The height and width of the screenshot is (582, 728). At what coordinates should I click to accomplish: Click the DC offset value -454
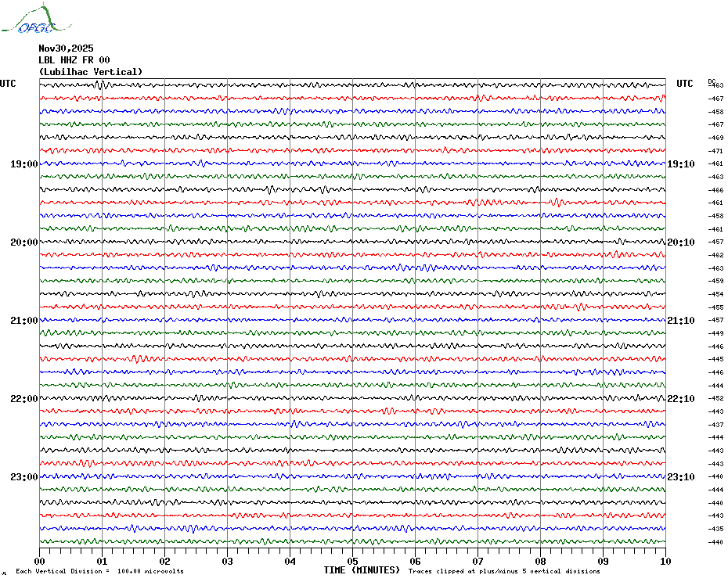tap(716, 294)
